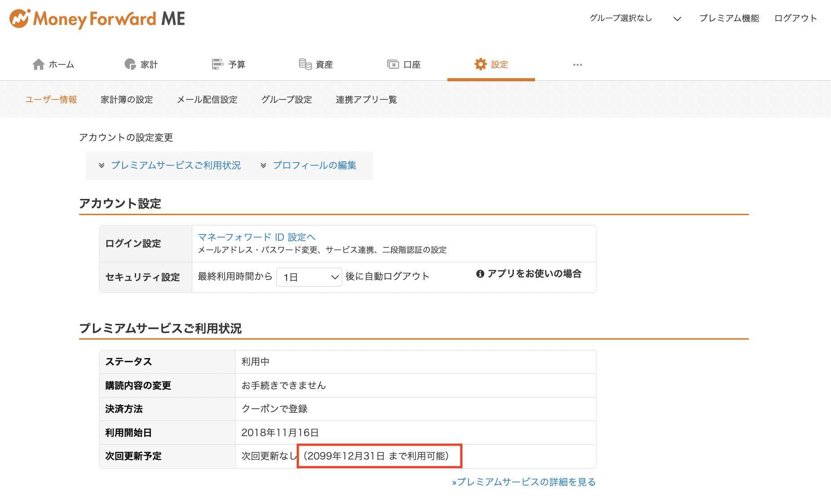Click the アカウントの設定変更 text
The height and width of the screenshot is (504, 831).
126,137
